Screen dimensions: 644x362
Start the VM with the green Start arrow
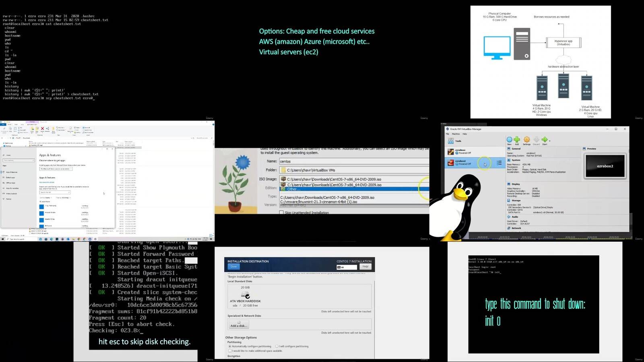coord(544,140)
